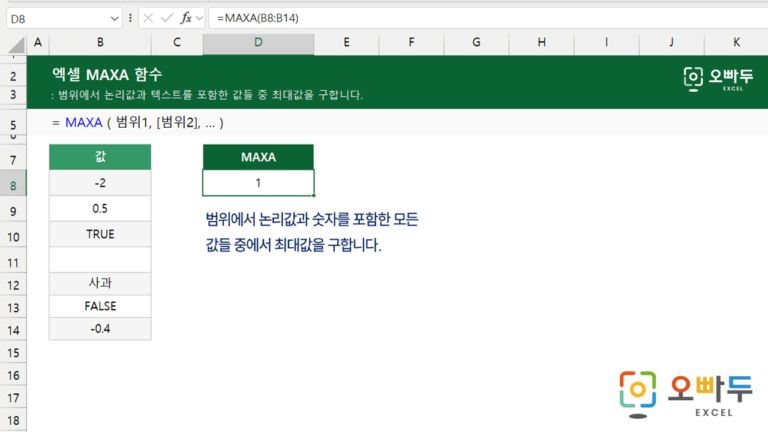The image size is (768, 432).
Task: Click the MAXA syntax text in row 5
Action: coord(138,122)
